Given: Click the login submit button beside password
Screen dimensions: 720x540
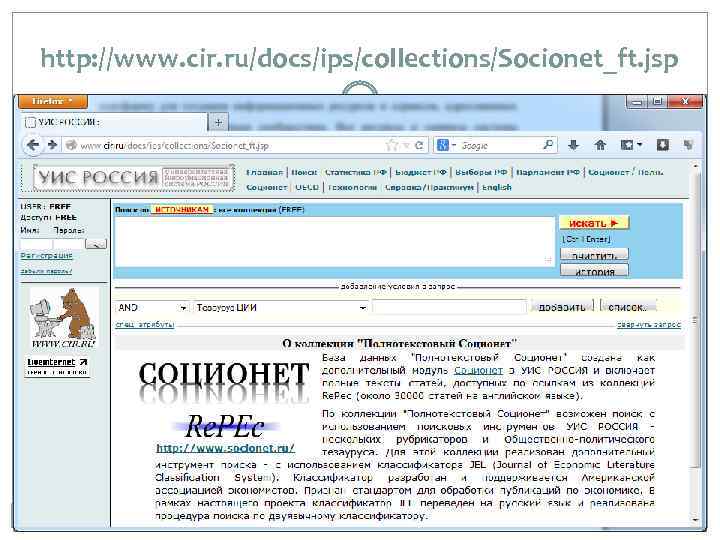Looking at the screenshot, I should tap(96, 244).
